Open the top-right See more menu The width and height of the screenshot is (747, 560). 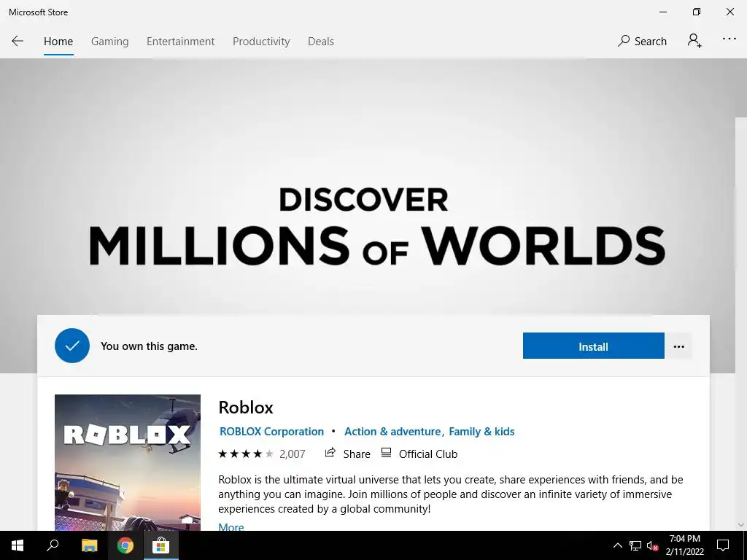point(729,39)
